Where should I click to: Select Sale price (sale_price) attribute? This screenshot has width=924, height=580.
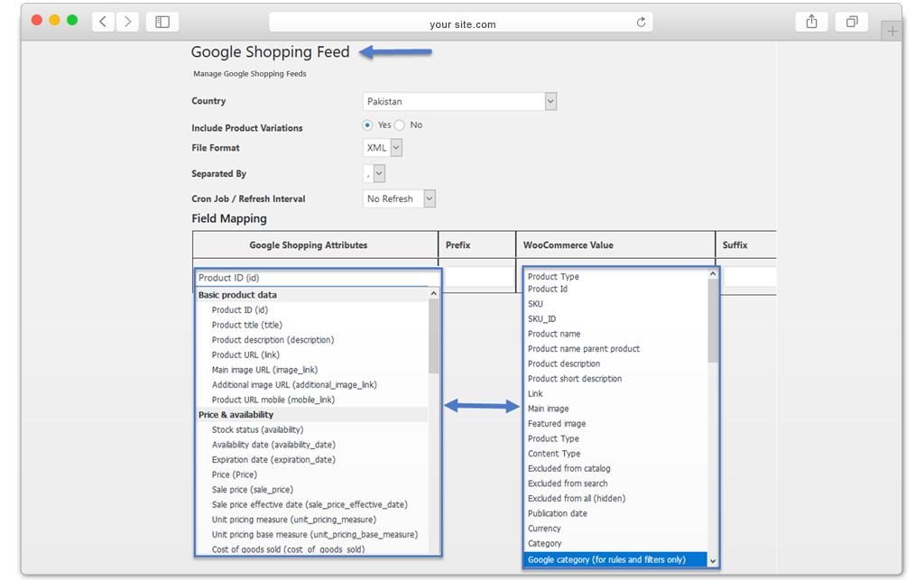253,490
